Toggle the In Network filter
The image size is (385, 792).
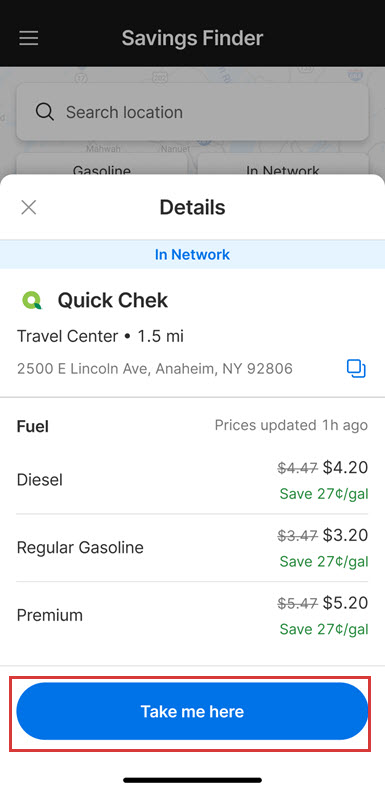283,167
